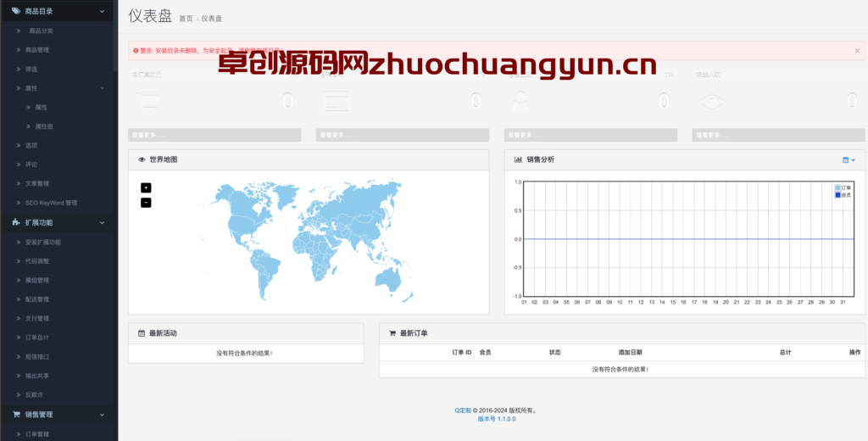Go to 筛选 in the sidebar
The image size is (868, 441).
coord(31,70)
